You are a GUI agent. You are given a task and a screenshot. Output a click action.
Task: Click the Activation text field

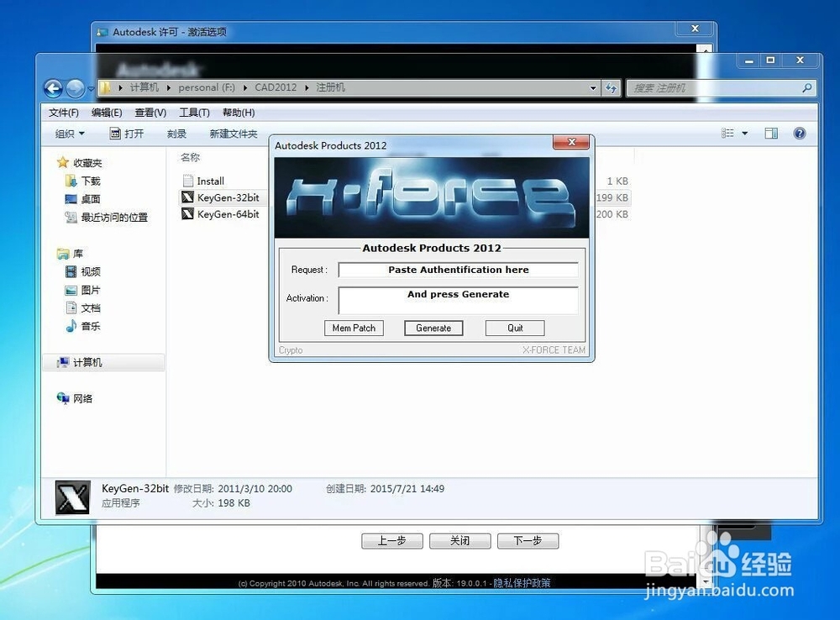458,300
